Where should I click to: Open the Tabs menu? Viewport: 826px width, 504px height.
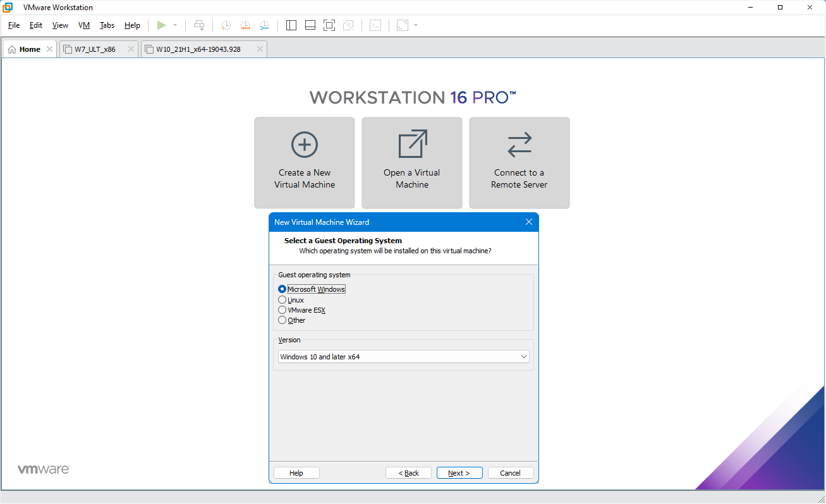(x=107, y=25)
